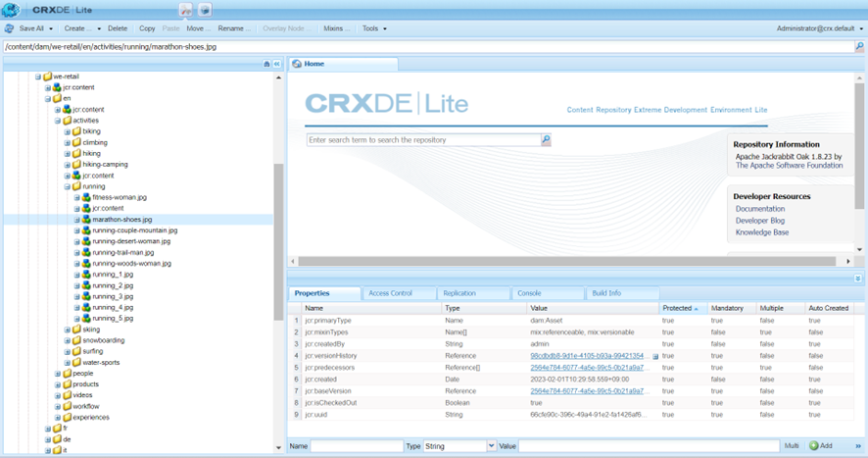Open the Documentation link

tap(760, 209)
